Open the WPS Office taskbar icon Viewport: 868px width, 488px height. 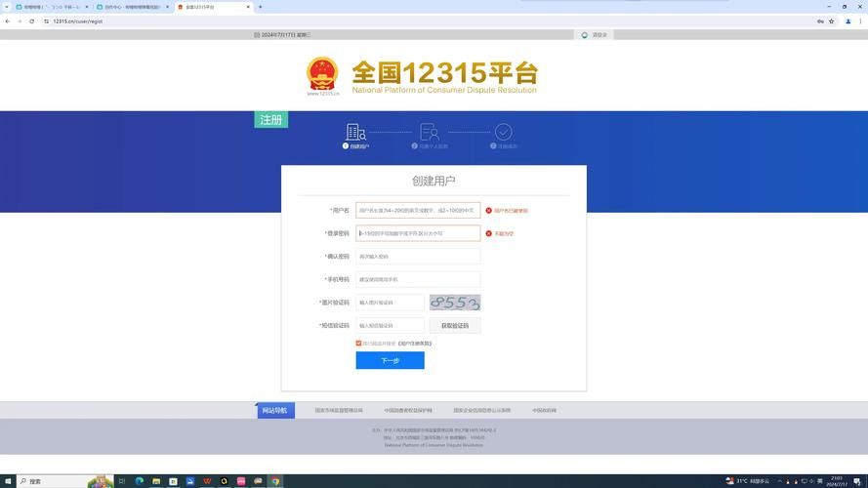(x=207, y=481)
